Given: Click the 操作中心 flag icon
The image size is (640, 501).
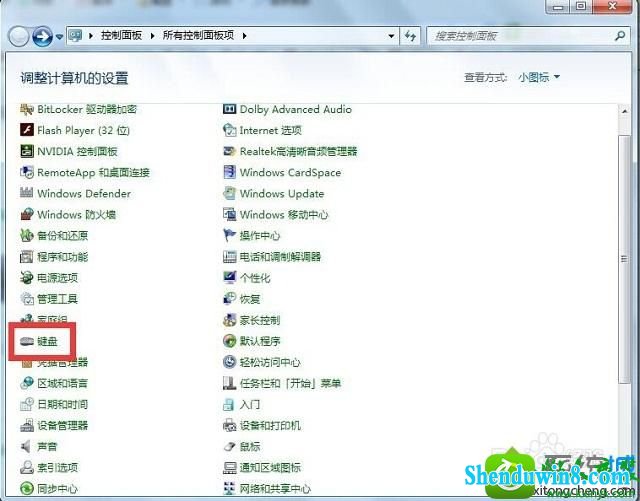Looking at the screenshot, I should (x=229, y=236).
